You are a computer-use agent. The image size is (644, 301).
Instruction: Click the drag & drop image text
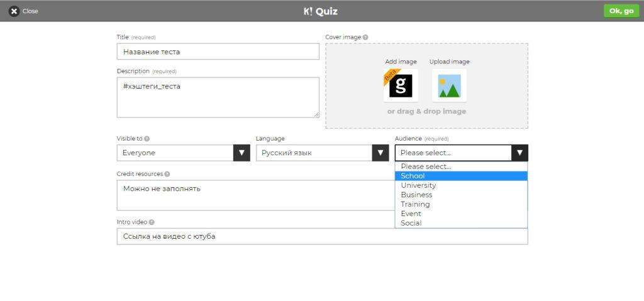click(x=427, y=111)
